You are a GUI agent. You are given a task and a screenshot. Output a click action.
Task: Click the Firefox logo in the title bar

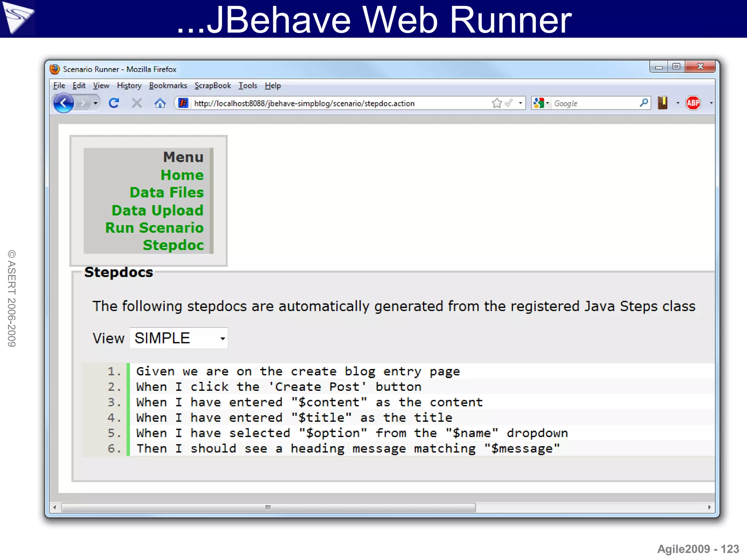click(55, 69)
